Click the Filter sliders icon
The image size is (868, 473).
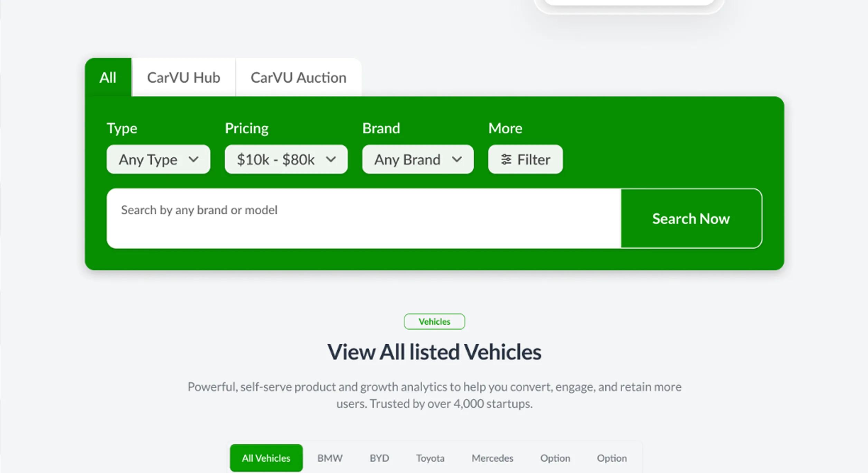click(506, 159)
